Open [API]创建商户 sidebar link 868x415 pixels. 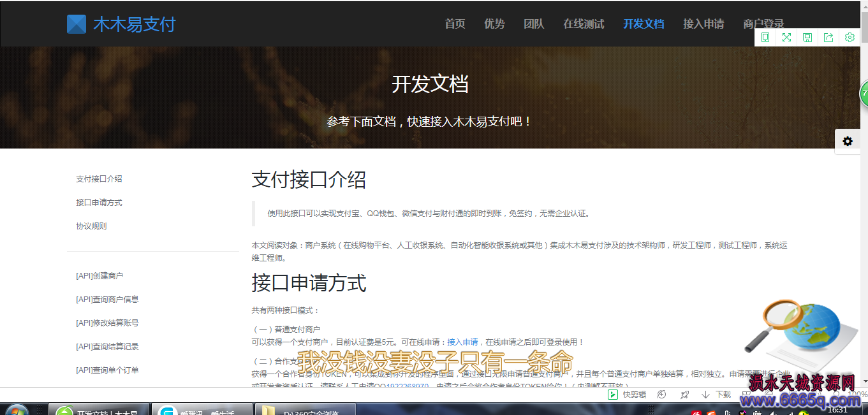99,276
